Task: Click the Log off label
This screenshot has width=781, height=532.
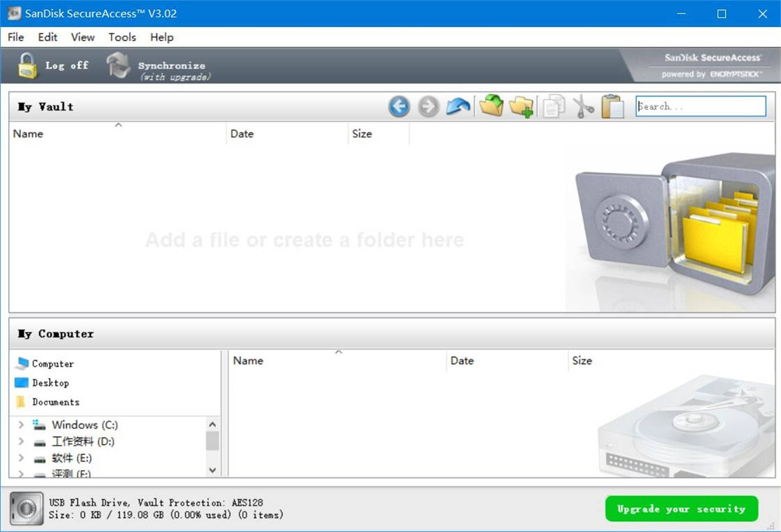Action: point(67,65)
